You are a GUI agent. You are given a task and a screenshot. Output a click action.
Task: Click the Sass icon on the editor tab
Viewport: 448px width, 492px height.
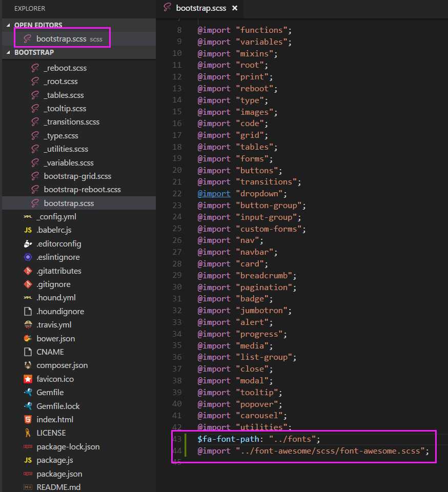pos(167,8)
